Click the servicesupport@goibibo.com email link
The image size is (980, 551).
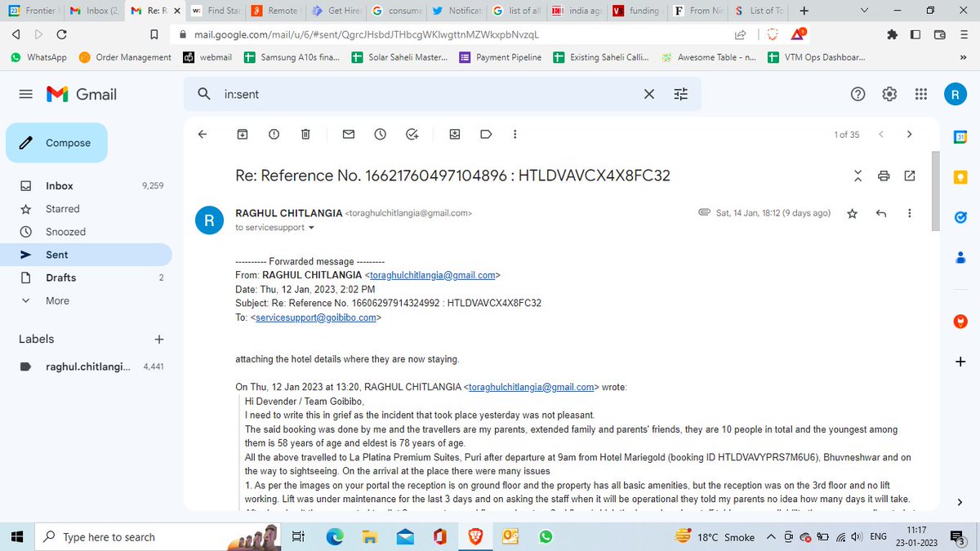tap(315, 318)
